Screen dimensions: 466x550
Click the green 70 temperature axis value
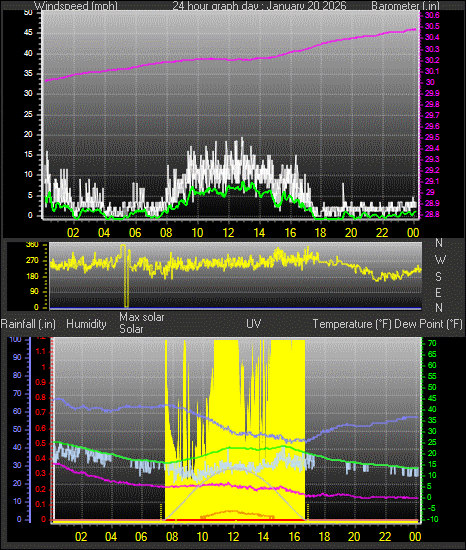(x=432, y=343)
